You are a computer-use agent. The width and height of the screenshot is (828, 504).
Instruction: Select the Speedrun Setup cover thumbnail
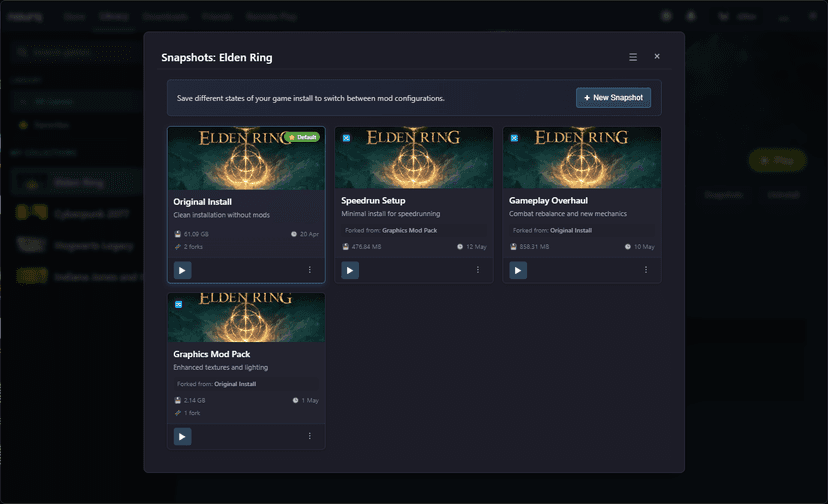(x=414, y=157)
